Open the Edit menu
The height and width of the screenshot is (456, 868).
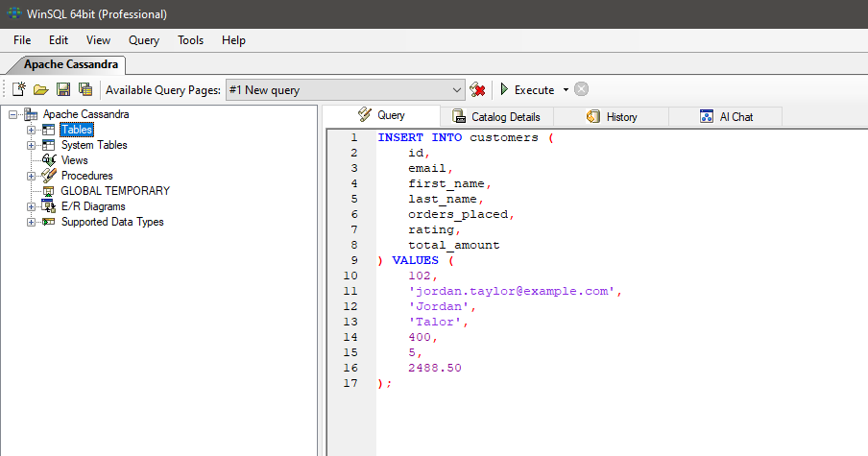[59, 40]
